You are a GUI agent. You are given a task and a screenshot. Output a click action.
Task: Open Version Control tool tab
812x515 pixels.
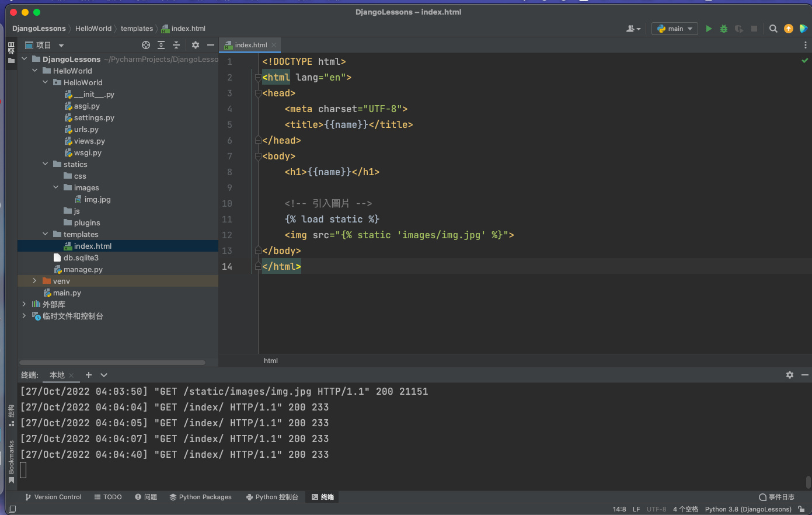(53, 497)
